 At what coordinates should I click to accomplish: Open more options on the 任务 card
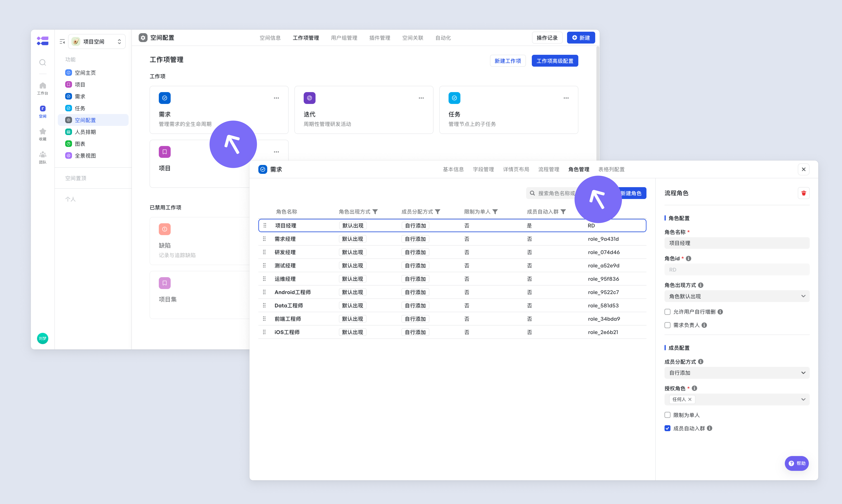click(x=566, y=98)
